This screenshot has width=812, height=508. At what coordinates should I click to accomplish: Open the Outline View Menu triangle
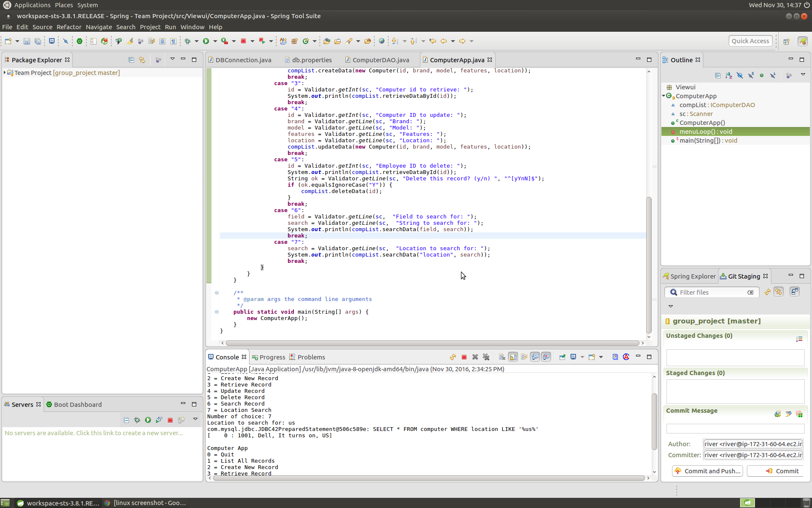[x=803, y=75]
